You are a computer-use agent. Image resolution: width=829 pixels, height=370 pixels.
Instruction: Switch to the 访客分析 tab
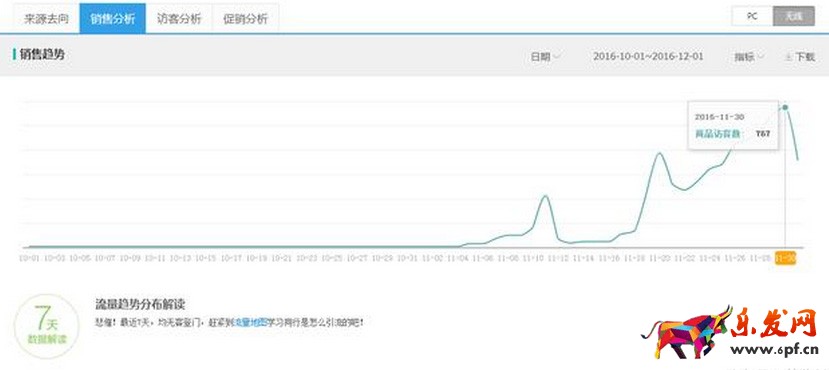(x=179, y=18)
